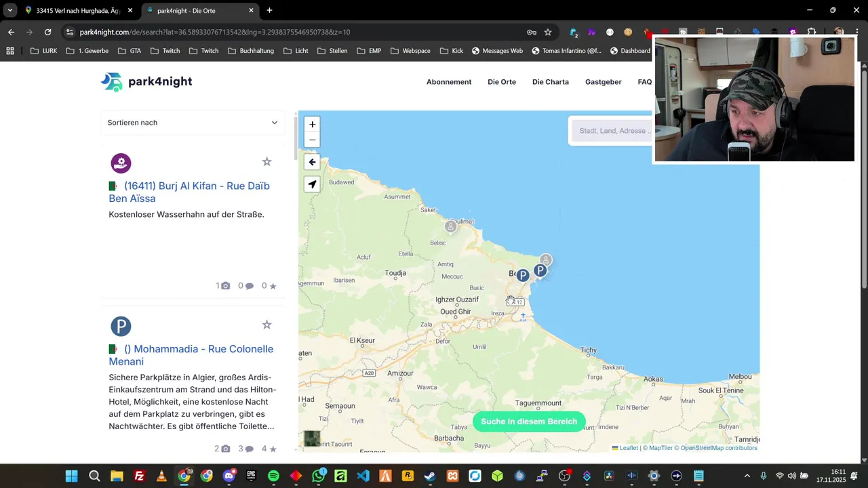Open the Webspace bookmark folder

pos(410,51)
